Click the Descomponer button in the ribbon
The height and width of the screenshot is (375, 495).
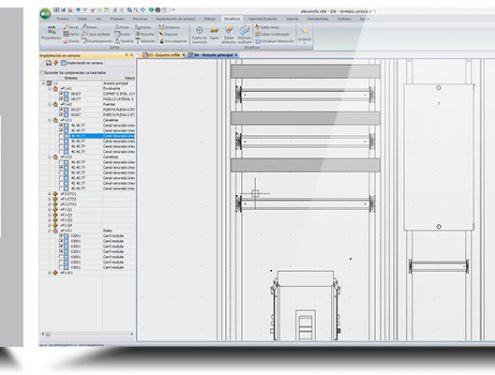click(173, 41)
